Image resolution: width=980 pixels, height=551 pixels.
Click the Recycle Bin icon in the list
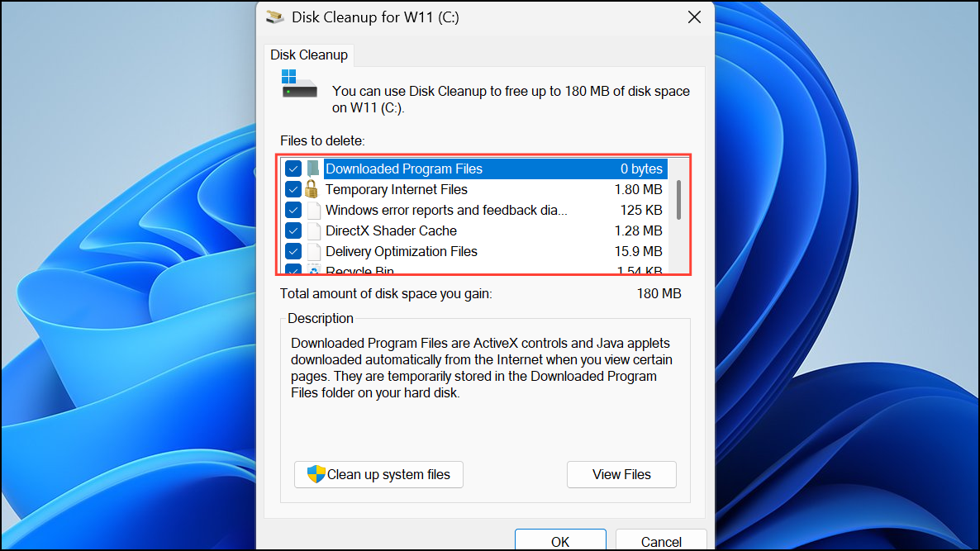tap(312, 269)
